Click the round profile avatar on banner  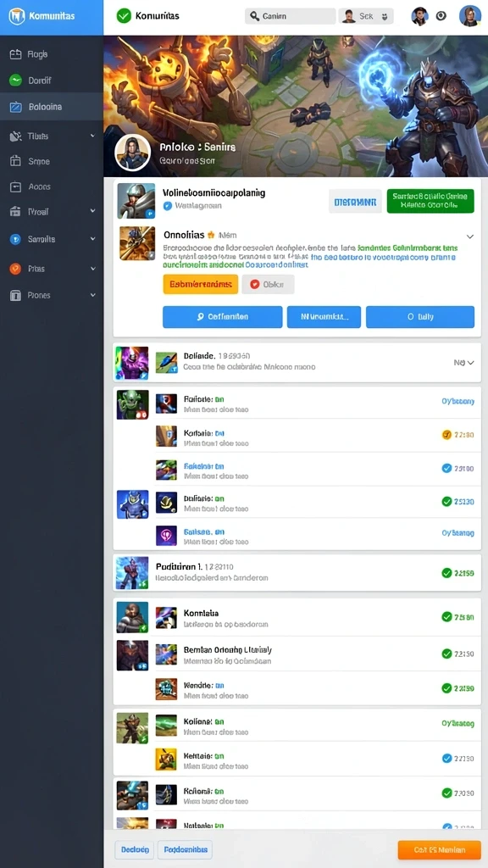point(133,152)
